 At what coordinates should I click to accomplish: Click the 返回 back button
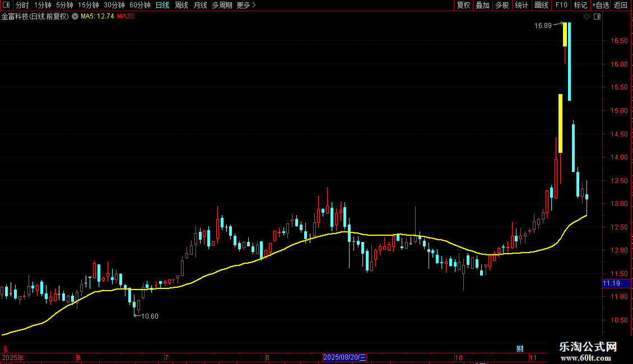pyautogui.click(x=621, y=5)
